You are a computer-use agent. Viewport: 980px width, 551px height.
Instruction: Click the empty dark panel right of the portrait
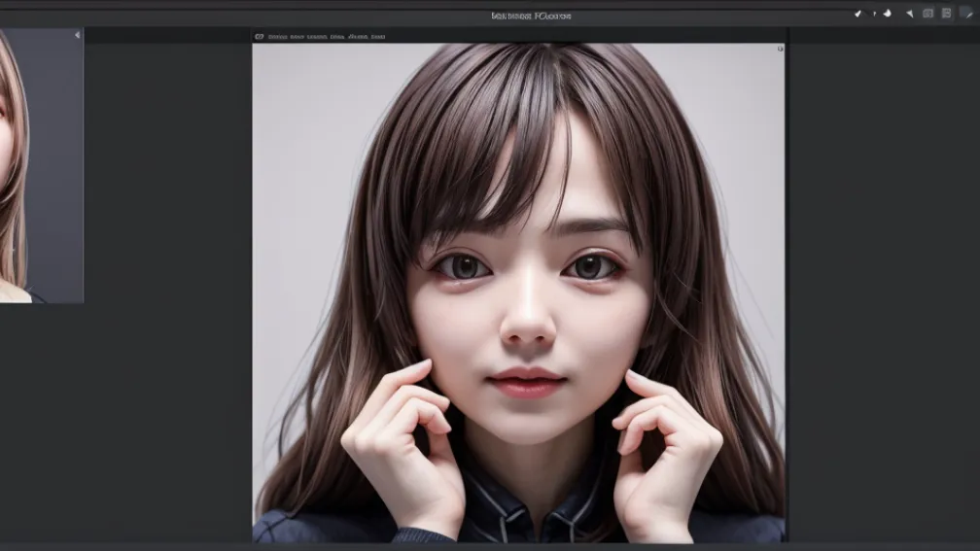tap(883, 292)
